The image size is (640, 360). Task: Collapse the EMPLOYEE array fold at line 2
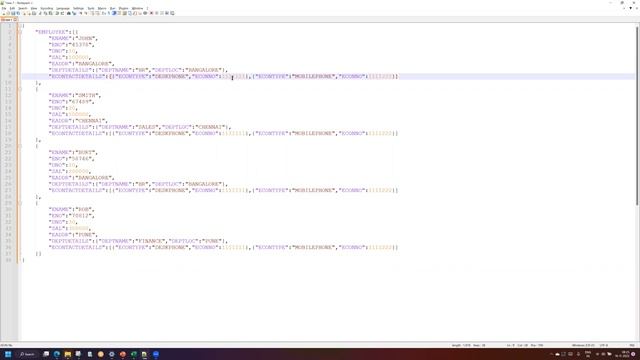tap(20, 32)
